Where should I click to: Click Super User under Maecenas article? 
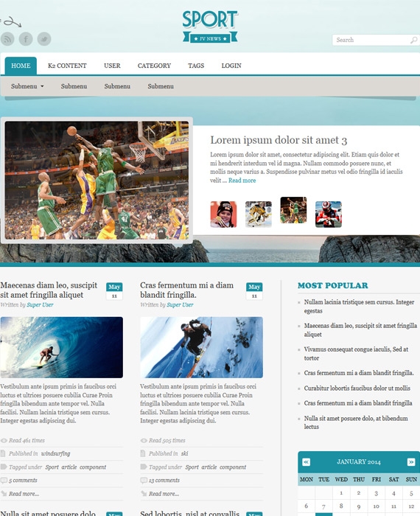[40, 304]
